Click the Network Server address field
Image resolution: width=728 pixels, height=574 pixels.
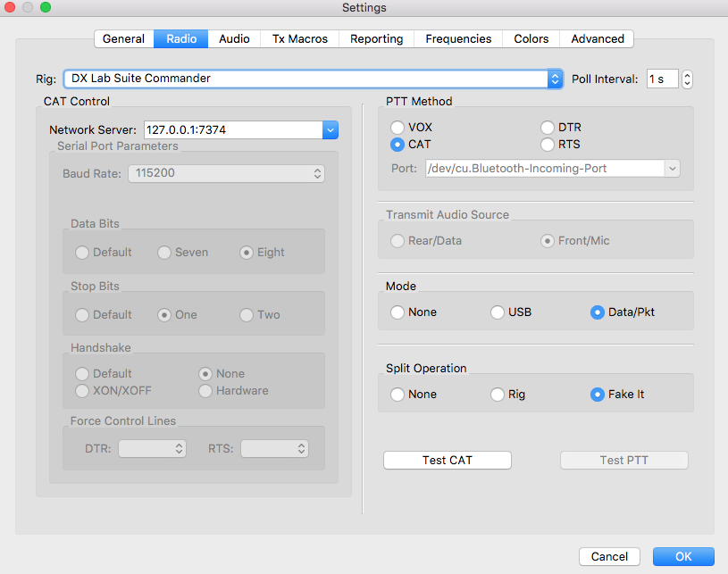(230, 130)
